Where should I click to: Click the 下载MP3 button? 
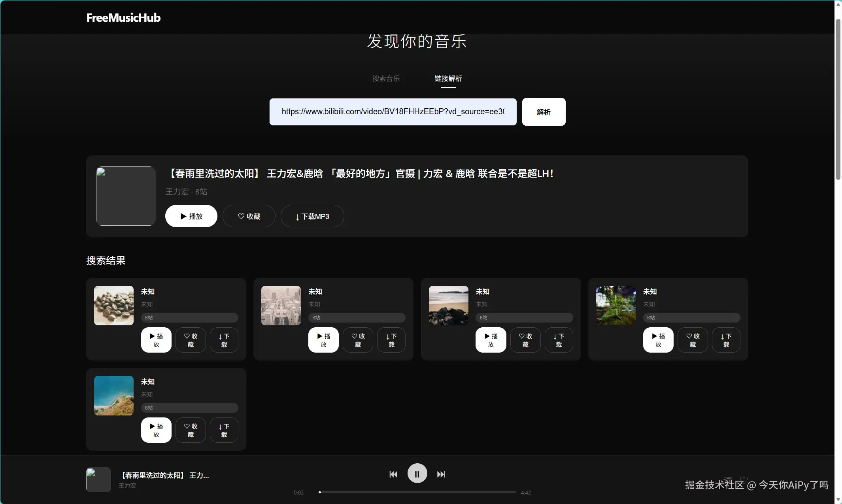point(312,216)
